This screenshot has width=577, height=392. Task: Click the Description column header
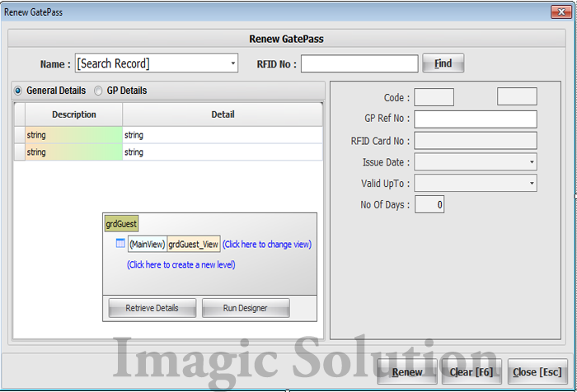tap(73, 114)
